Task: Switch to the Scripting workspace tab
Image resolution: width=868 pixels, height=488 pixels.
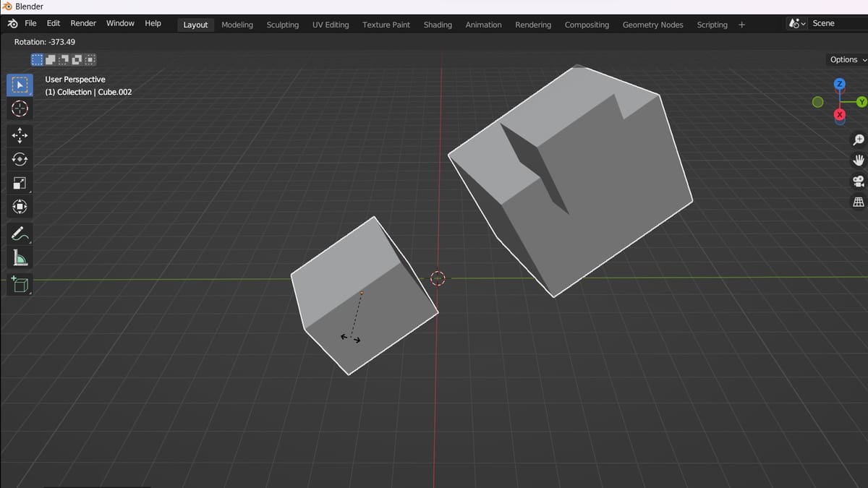Action: (712, 25)
